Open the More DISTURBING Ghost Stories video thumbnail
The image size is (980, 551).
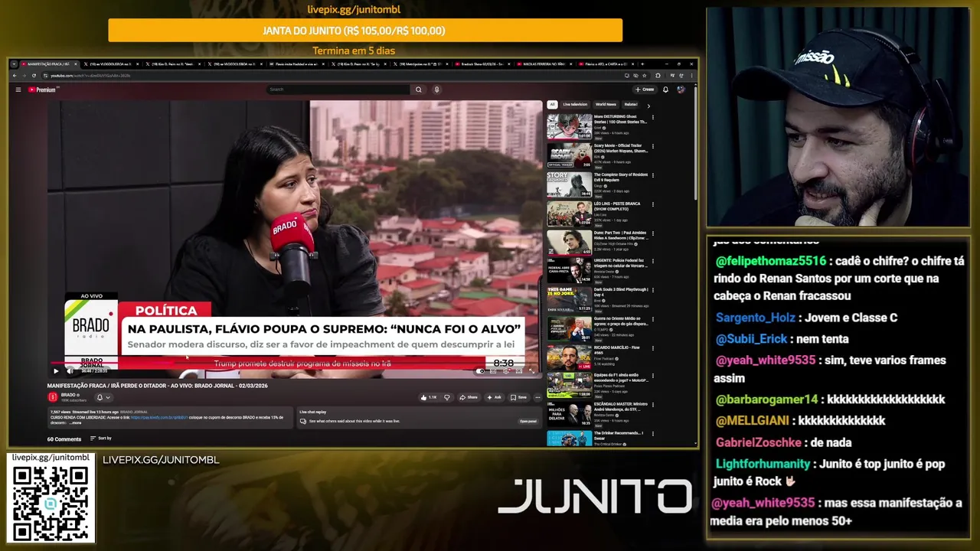coord(569,126)
